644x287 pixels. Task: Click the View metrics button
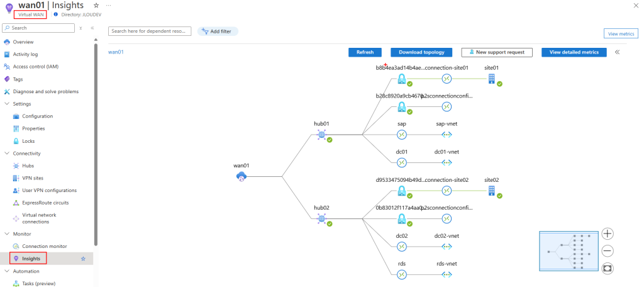tap(621, 34)
